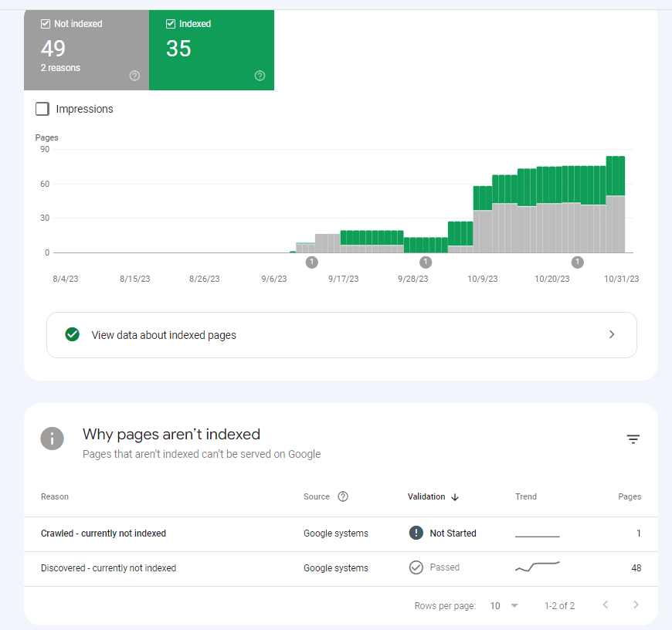Screen dimensions: 672x630
Task: Click green checkmark icon on indexed pages
Action: pos(73,334)
